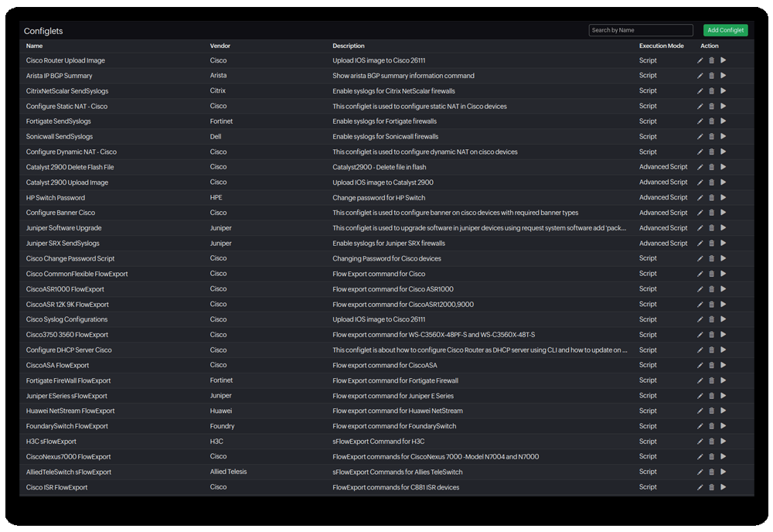Focus the Search by Name field
This screenshot has width=773, height=532.
(640, 30)
